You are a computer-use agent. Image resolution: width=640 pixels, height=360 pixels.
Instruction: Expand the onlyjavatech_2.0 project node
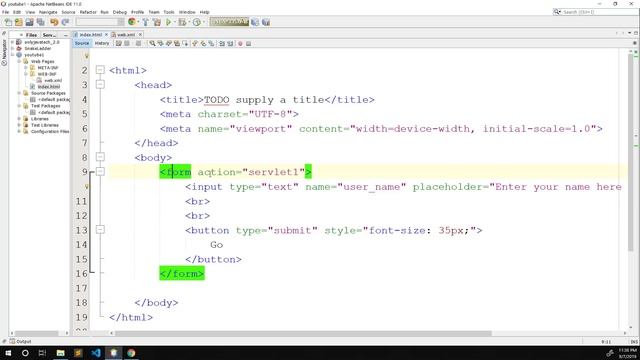[x=13, y=42]
